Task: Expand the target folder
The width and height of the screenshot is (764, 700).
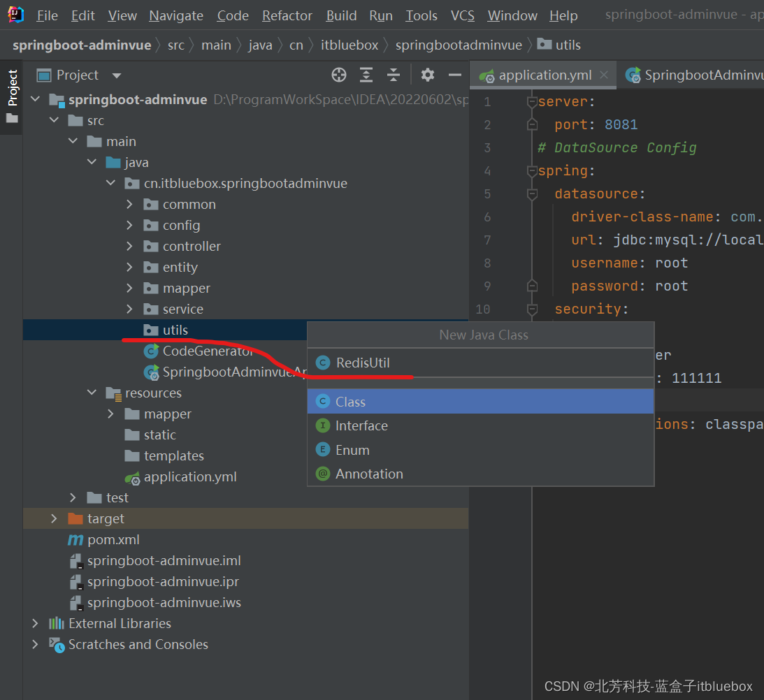Action: [54, 519]
